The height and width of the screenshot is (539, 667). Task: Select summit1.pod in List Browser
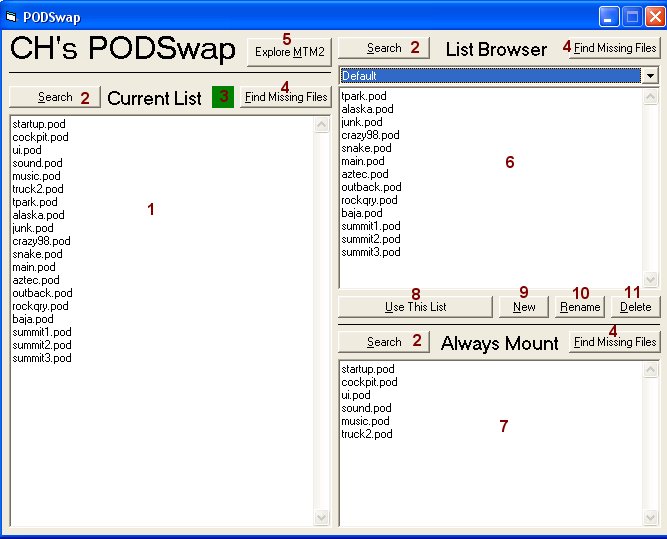tap(371, 226)
